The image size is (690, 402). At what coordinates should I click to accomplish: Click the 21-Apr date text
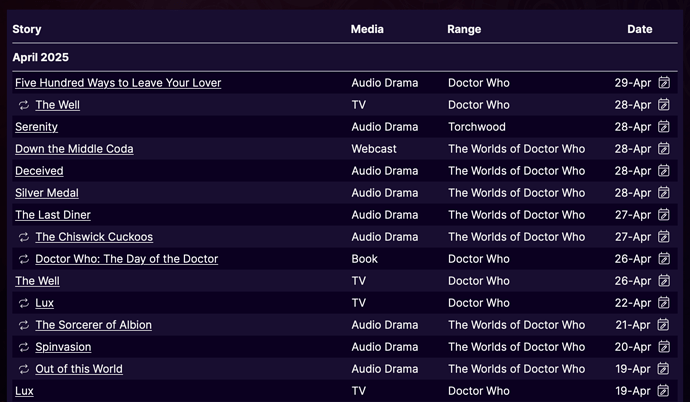point(633,325)
